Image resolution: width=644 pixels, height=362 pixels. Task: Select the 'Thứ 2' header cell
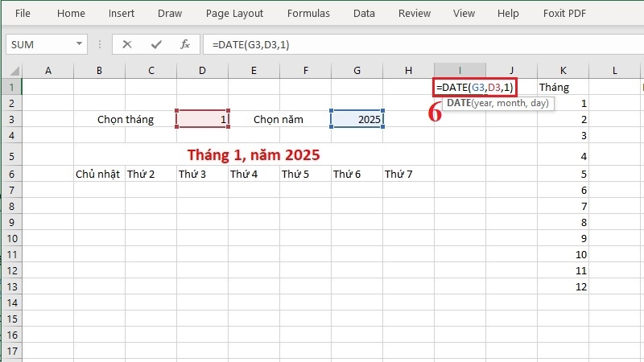(151, 174)
